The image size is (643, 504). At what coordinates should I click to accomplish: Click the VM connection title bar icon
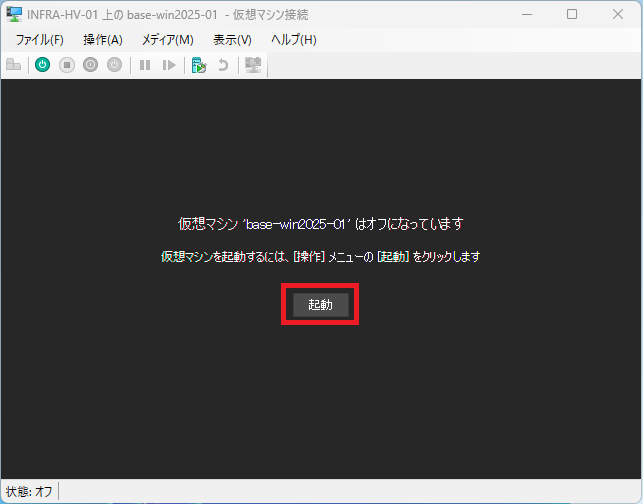(14, 14)
